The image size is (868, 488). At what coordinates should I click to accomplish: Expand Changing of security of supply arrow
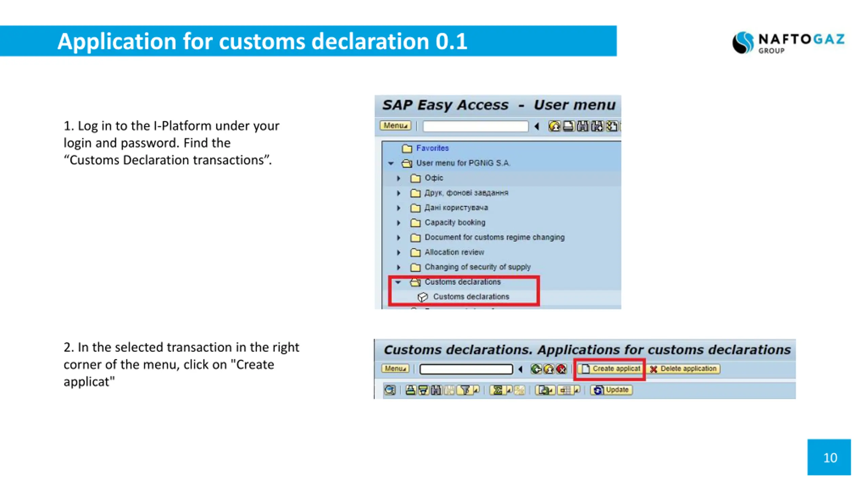[x=399, y=267]
